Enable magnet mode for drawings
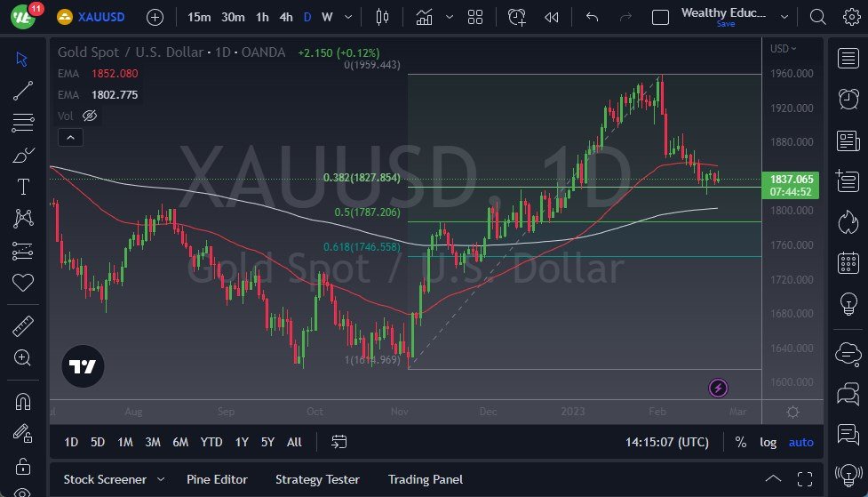The height and width of the screenshot is (497, 868). tap(23, 401)
